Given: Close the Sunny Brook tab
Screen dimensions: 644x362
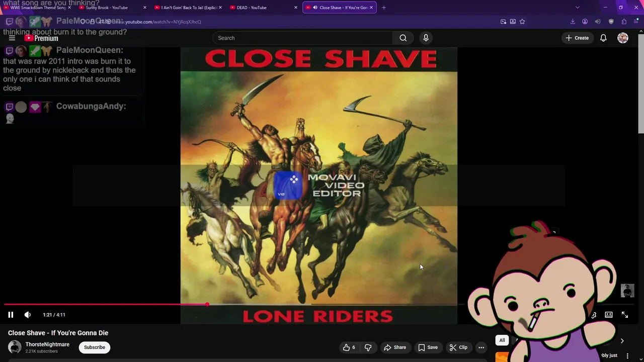Looking at the screenshot, I should click(145, 8).
